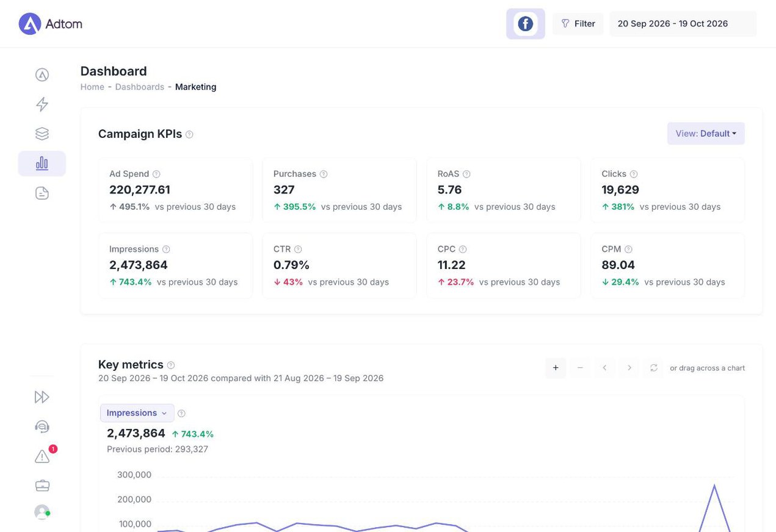Click the Marketing breadcrumb
Viewport: 776px width, 532px height.
pos(195,87)
